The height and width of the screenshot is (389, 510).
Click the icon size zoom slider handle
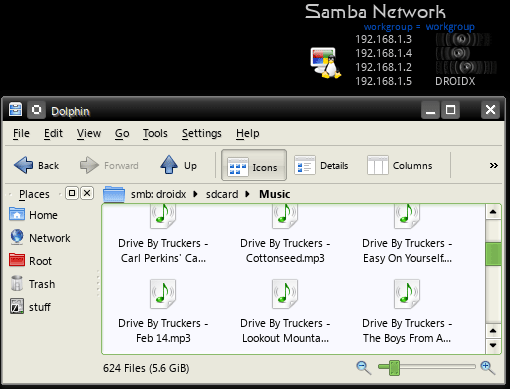[394, 368]
